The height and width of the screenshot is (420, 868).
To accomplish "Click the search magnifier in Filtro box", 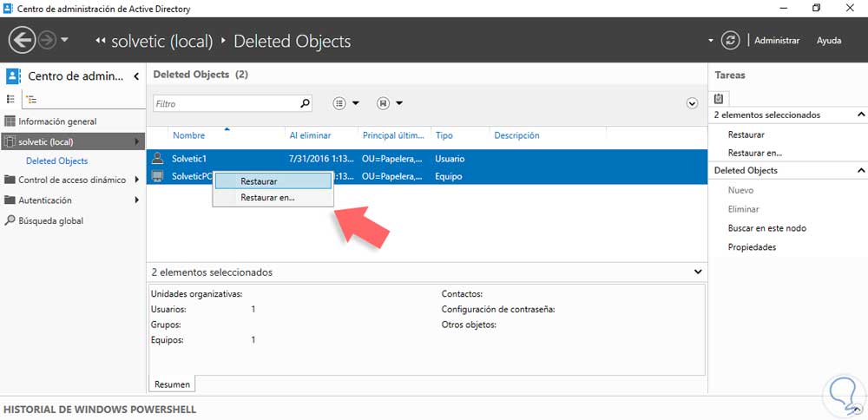I will coord(305,103).
